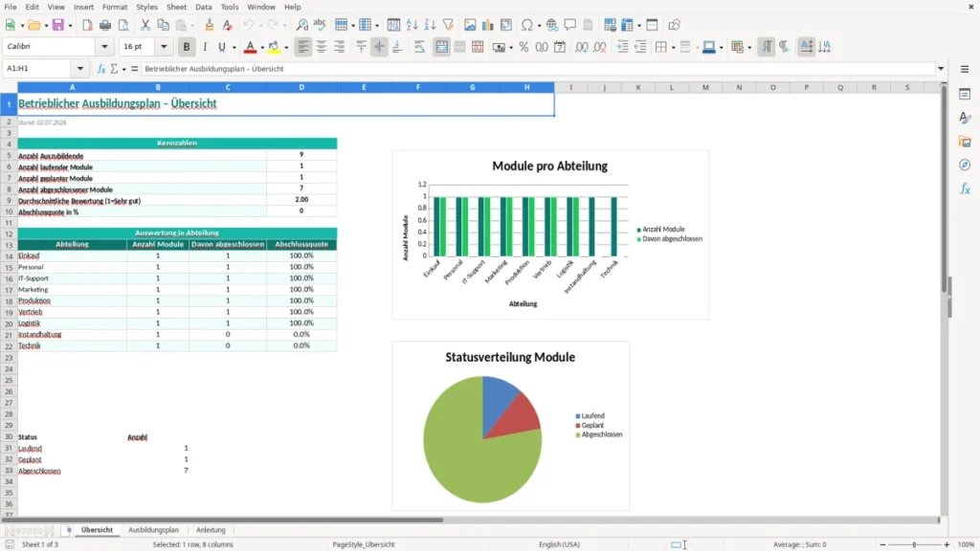Click the Save document icon
The height and width of the screenshot is (551, 980).
click(x=58, y=25)
